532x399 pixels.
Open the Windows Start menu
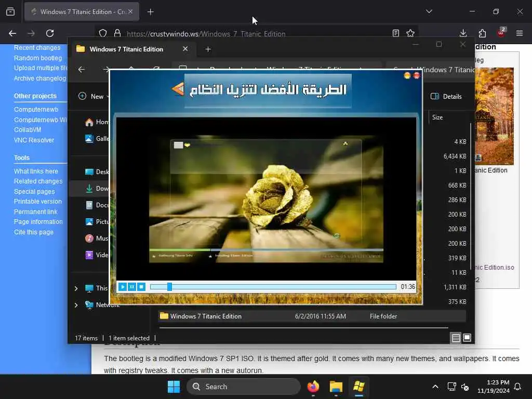[174, 387]
